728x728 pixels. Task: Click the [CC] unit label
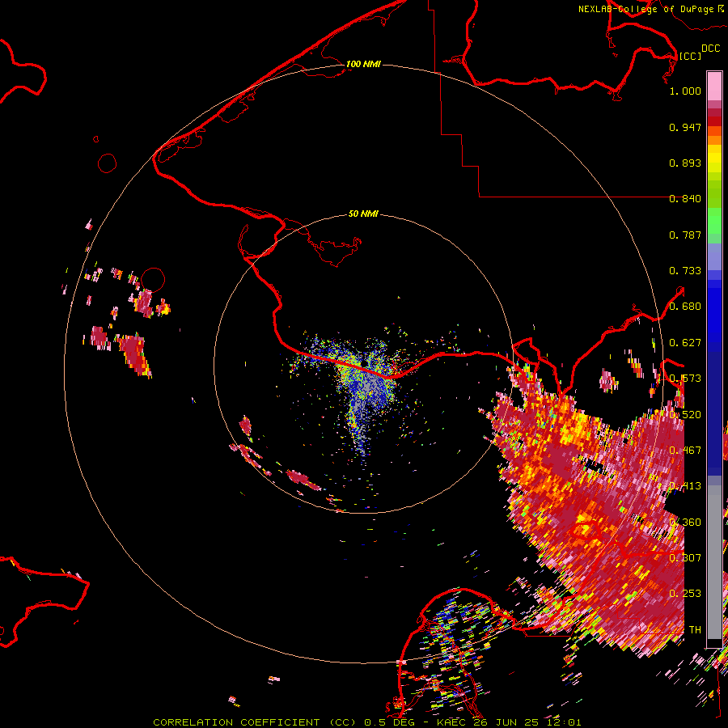click(x=690, y=56)
